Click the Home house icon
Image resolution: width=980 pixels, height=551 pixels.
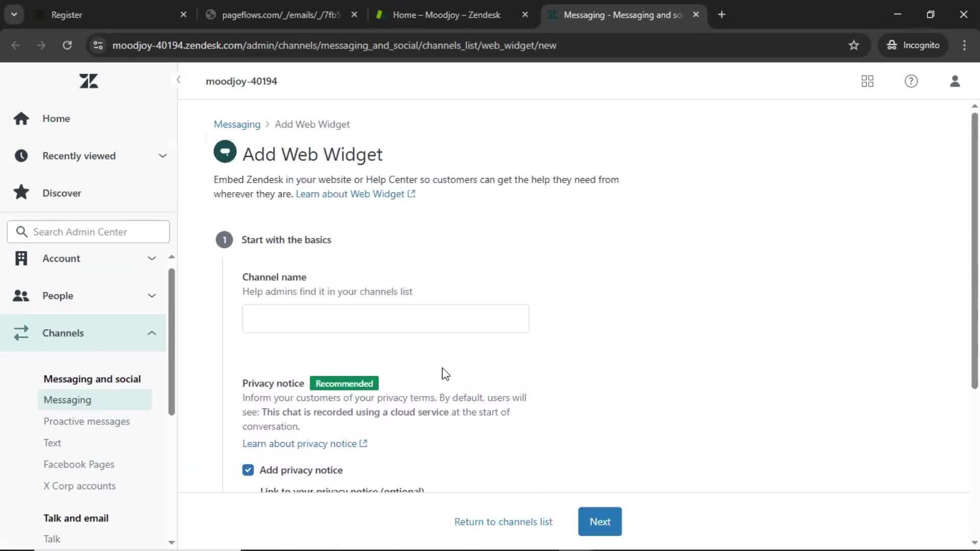coord(21,118)
